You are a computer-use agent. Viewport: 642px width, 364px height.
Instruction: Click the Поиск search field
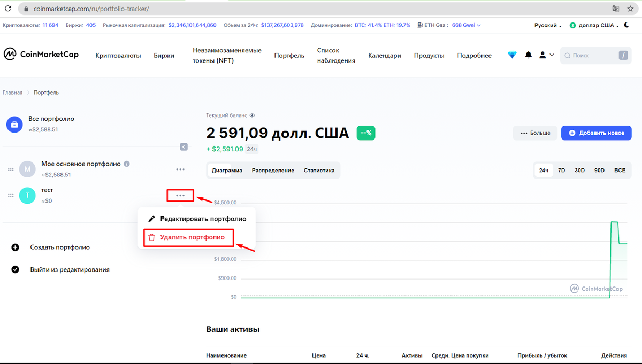point(595,55)
